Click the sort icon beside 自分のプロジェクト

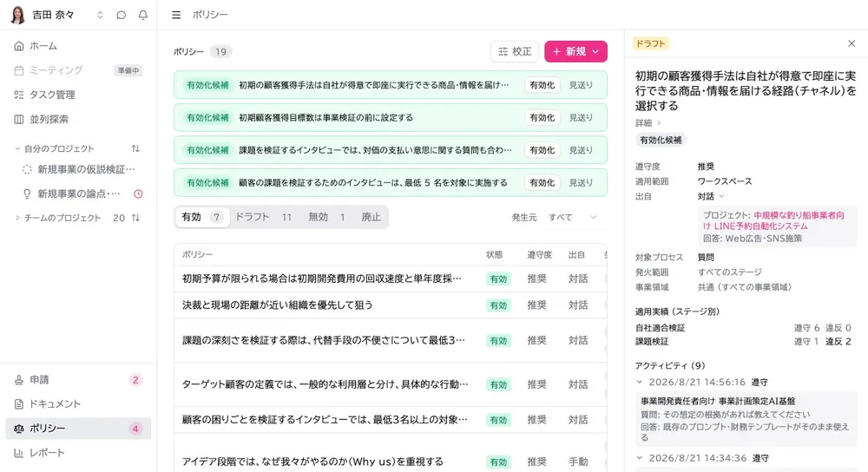pyautogui.click(x=135, y=148)
